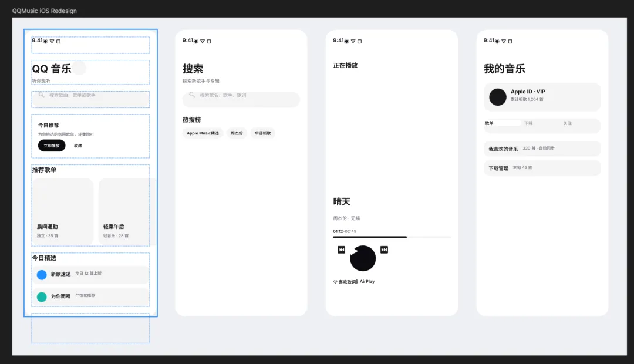634x364 pixels.
Task: Click the teal circle icon beside 为你而唱
Action: [x=42, y=297]
